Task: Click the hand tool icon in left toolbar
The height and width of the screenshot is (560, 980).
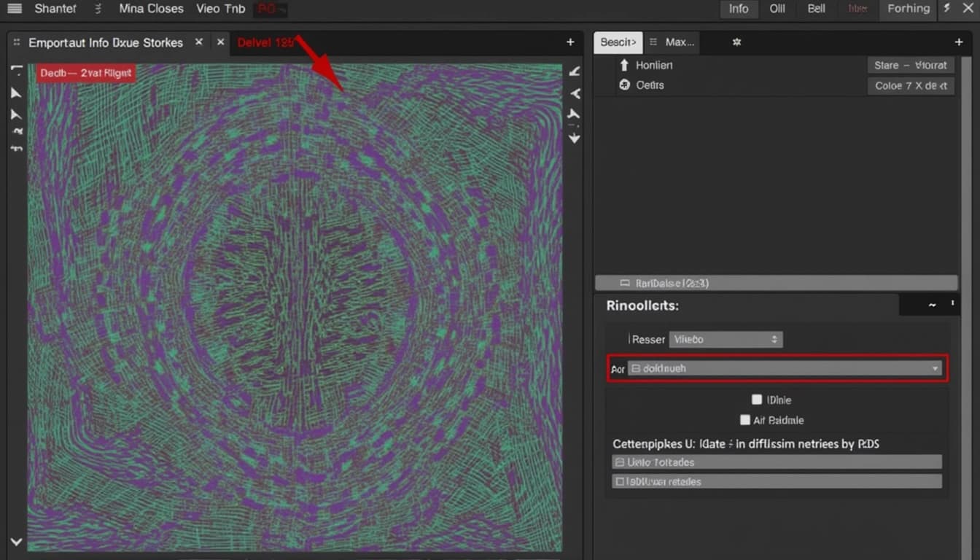Action: pyautogui.click(x=15, y=149)
